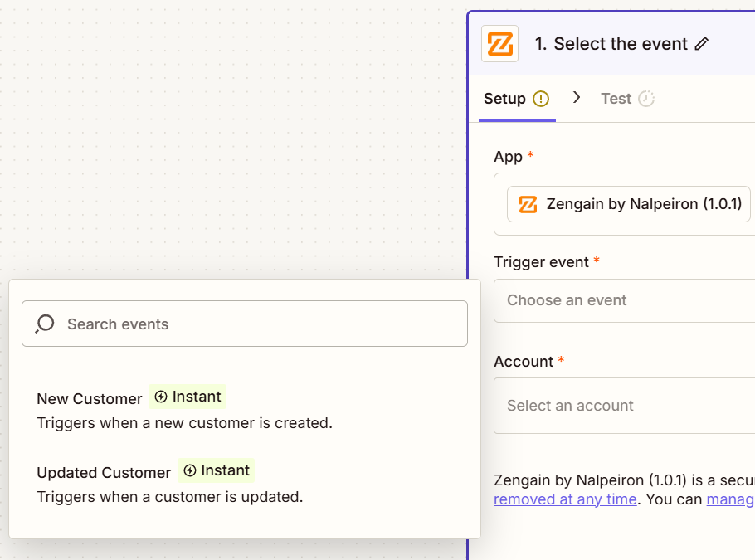This screenshot has width=755, height=560.
Task: Follow the 'removed at any time' link
Action: pos(565,499)
